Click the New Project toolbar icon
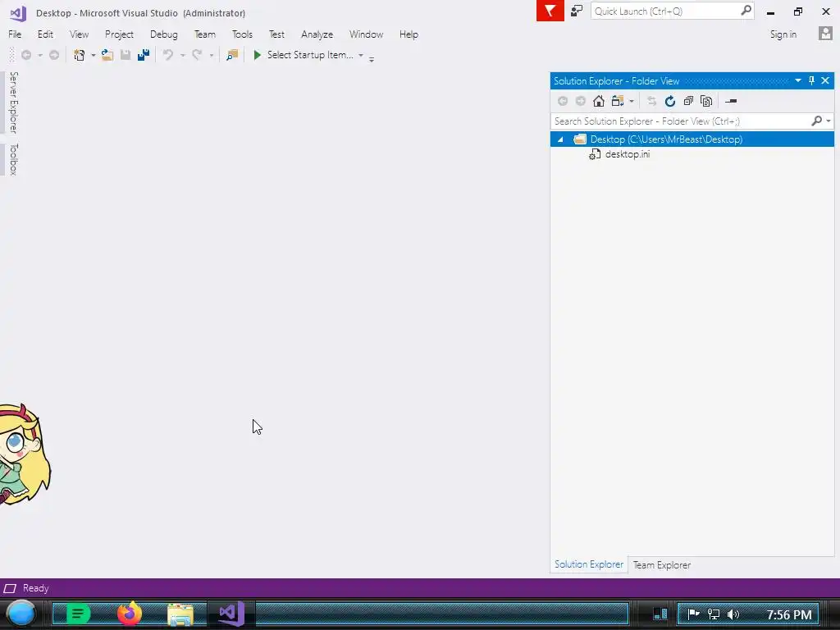The height and width of the screenshot is (630, 840). tap(80, 55)
